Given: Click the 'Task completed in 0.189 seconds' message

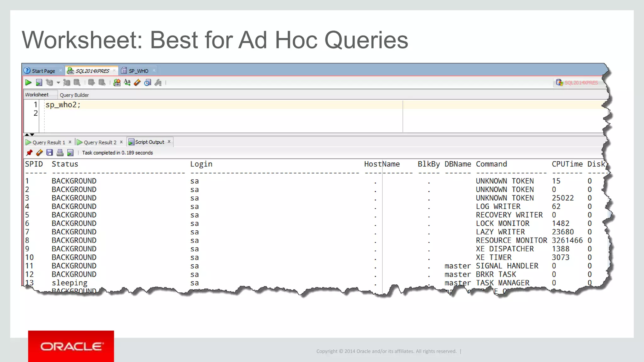Looking at the screenshot, I should coord(117,153).
